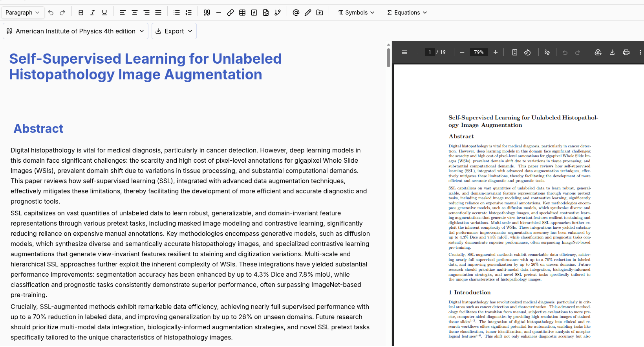Screen dimensions: 644x347
Task: Click the mention at-sign icon
Action: click(296, 13)
